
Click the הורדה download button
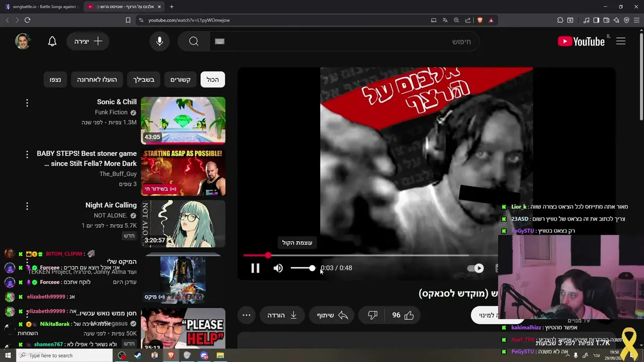[x=282, y=315]
